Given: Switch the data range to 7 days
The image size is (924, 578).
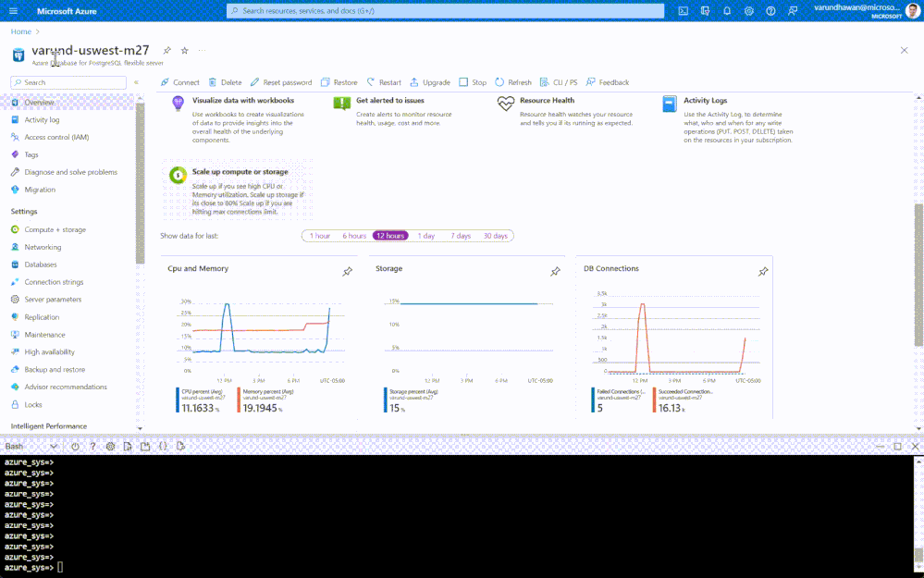Looking at the screenshot, I should 461,236.
